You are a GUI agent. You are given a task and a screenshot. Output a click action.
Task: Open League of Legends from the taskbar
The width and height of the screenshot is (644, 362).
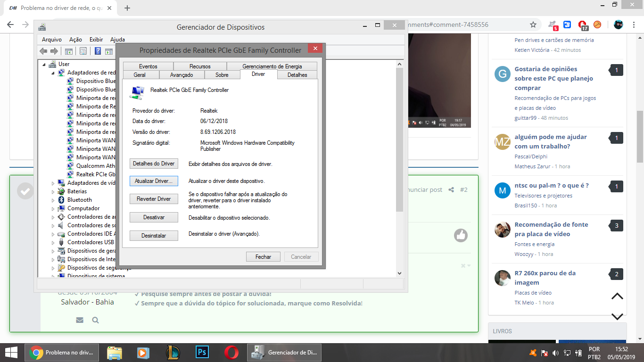pyautogui.click(x=173, y=352)
